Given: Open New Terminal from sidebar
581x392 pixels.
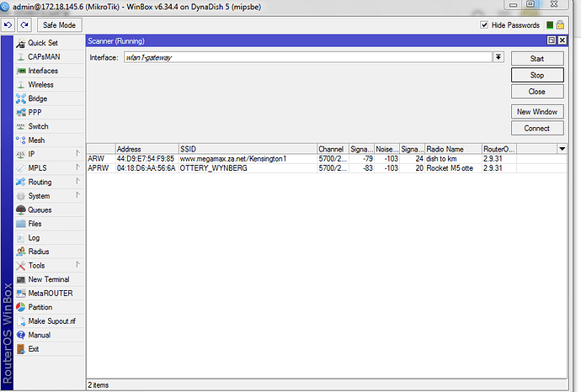Looking at the screenshot, I should 48,279.
